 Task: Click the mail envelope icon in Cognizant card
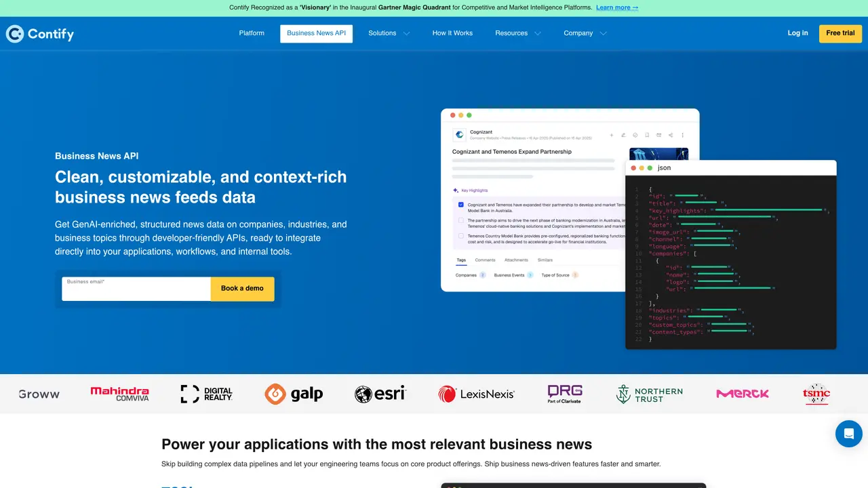[x=658, y=135]
